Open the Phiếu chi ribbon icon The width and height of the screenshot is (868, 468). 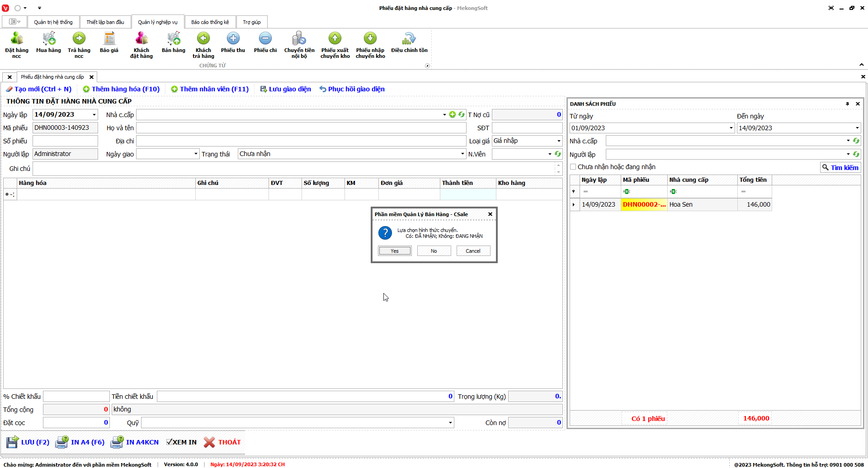pos(265,43)
